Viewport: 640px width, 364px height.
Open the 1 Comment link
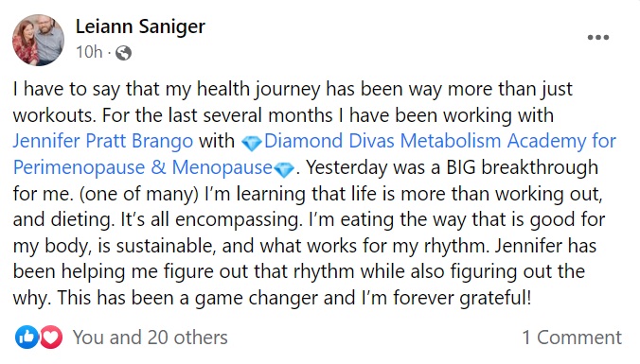coord(572,338)
